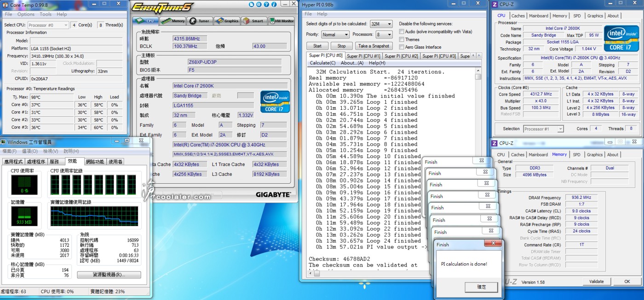Open Caches tab in CPU-Z processor window
This screenshot has height=300, width=644.
517,16
